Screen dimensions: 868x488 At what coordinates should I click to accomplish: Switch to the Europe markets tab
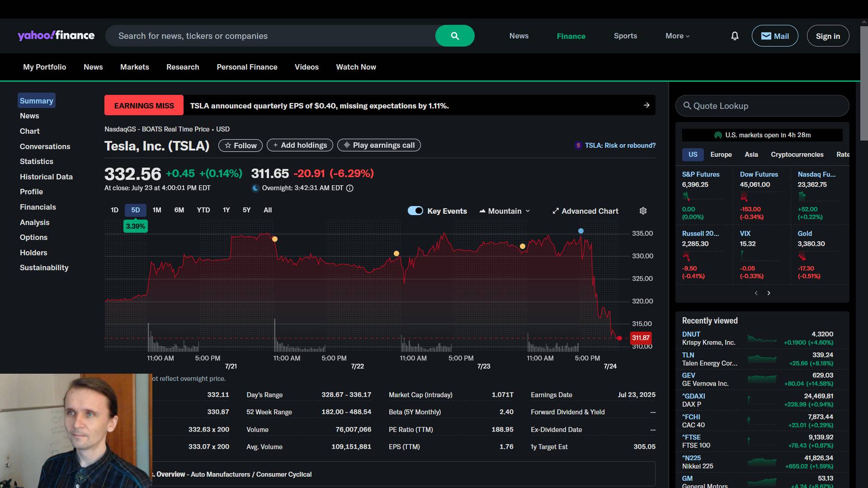click(x=721, y=155)
